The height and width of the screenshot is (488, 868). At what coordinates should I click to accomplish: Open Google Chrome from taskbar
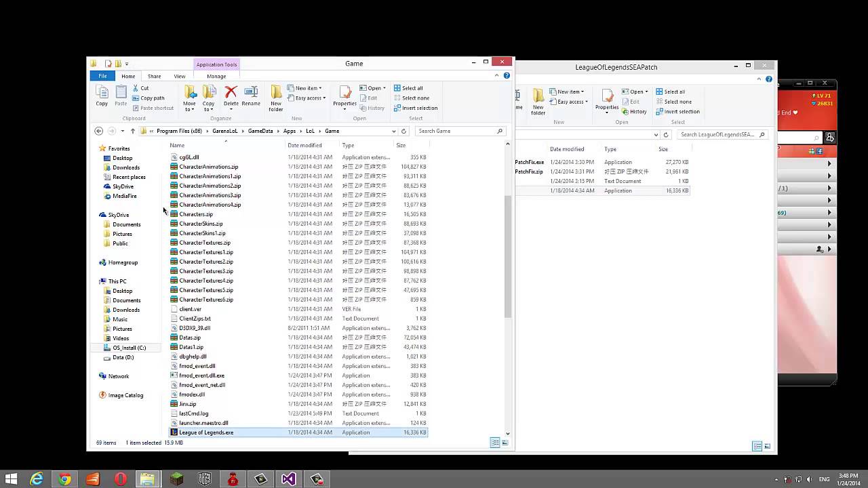click(64, 479)
